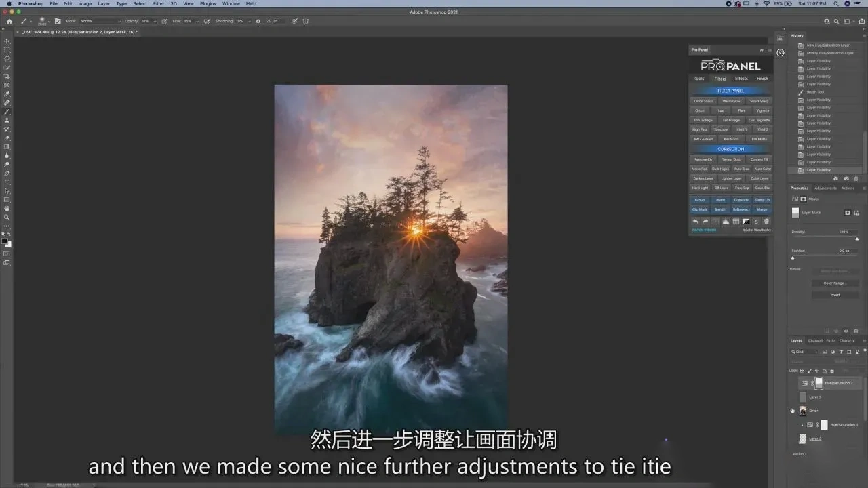The image size is (868, 488).
Task: Click the mask Density slider handle
Action: pyautogui.click(x=857, y=239)
